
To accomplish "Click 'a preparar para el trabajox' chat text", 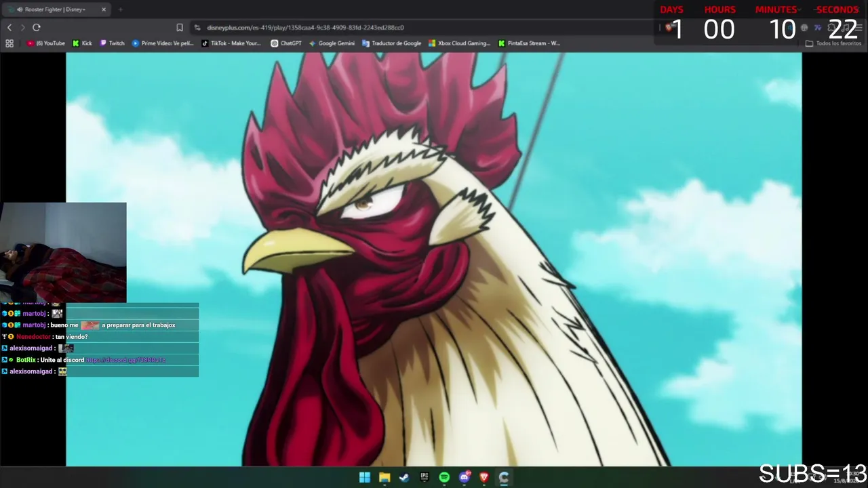I will pyautogui.click(x=138, y=325).
